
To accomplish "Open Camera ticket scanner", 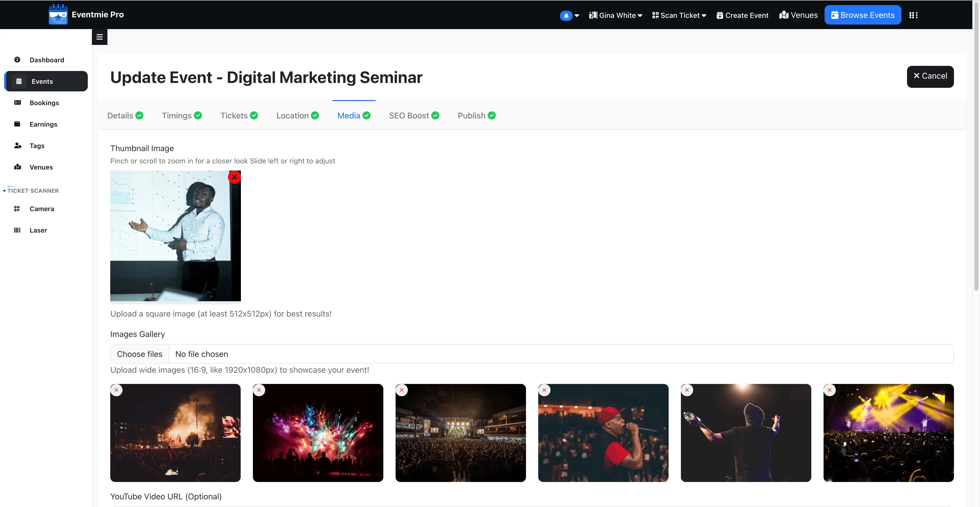I will click(41, 209).
